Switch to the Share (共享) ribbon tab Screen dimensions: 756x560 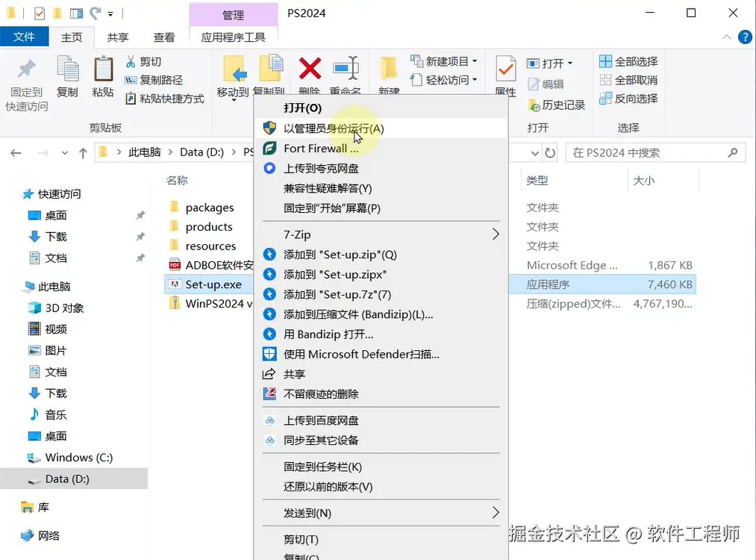coord(118,37)
